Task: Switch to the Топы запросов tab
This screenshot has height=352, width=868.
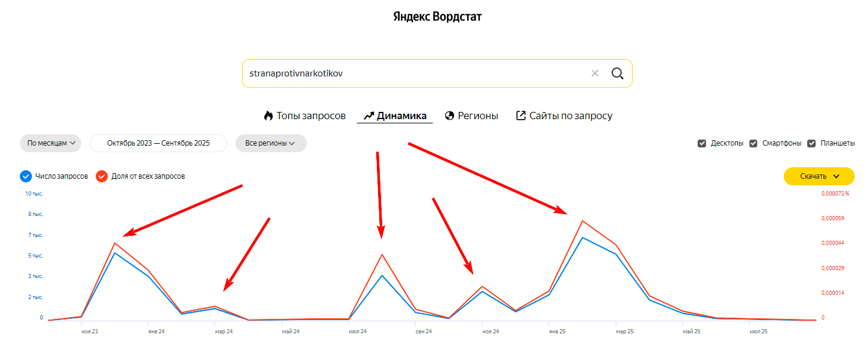Action: click(x=311, y=116)
